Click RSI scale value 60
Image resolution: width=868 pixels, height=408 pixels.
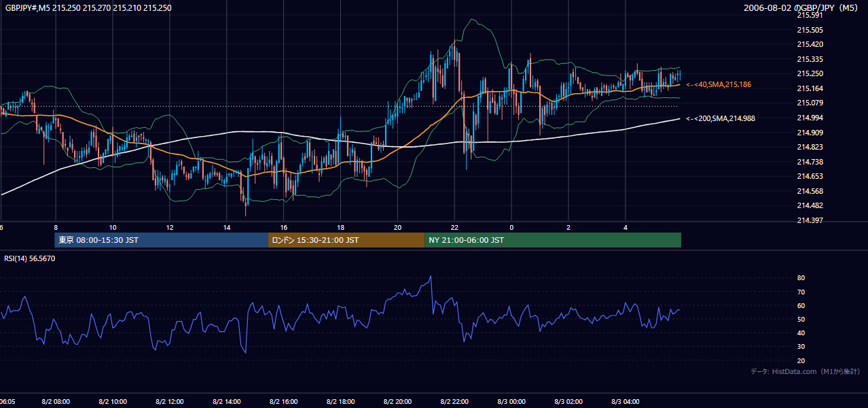click(x=801, y=305)
